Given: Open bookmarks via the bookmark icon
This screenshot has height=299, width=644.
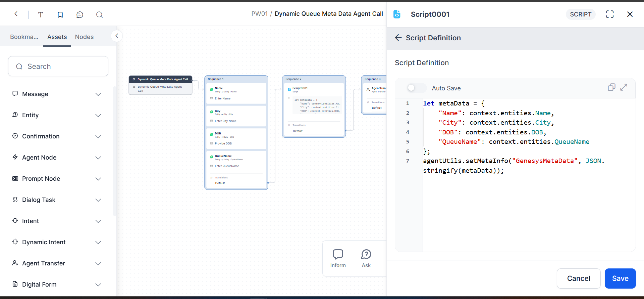Looking at the screenshot, I should tap(60, 14).
